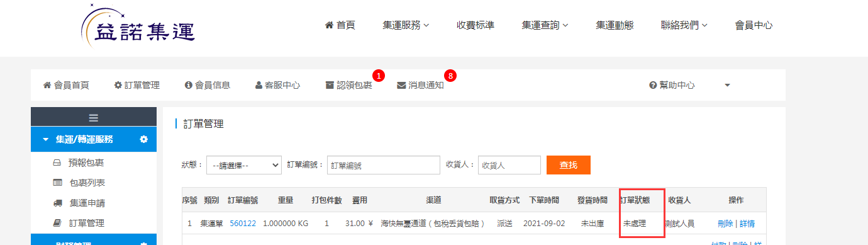Viewport: 868px width, 245px height.
Task: Open 幫助中心 link
Action: (672, 85)
